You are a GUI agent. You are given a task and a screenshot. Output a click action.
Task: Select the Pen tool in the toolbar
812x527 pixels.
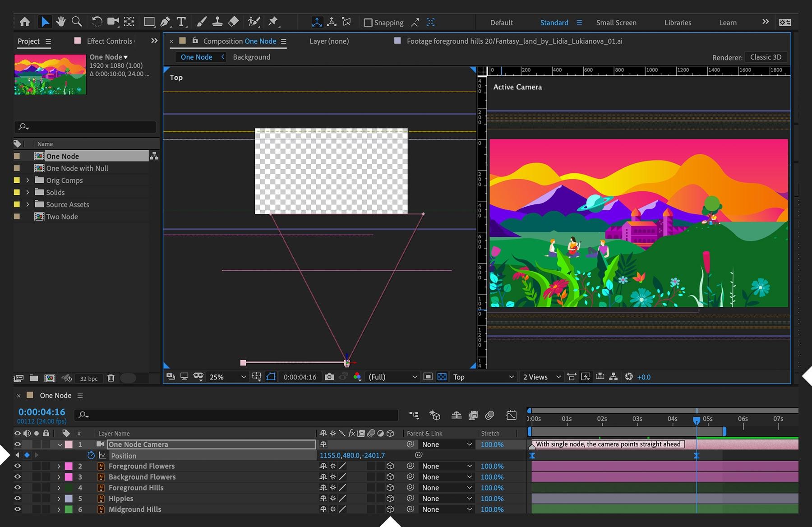click(165, 21)
